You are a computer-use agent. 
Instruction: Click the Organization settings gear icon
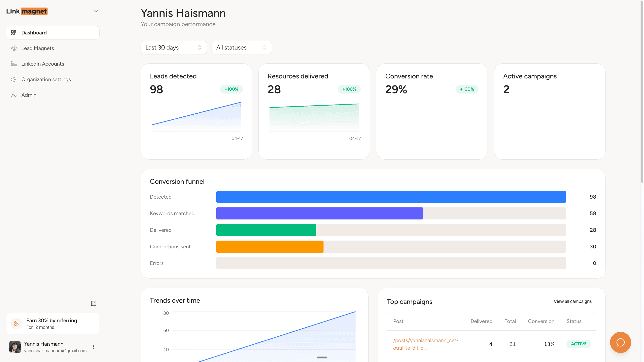(14, 79)
